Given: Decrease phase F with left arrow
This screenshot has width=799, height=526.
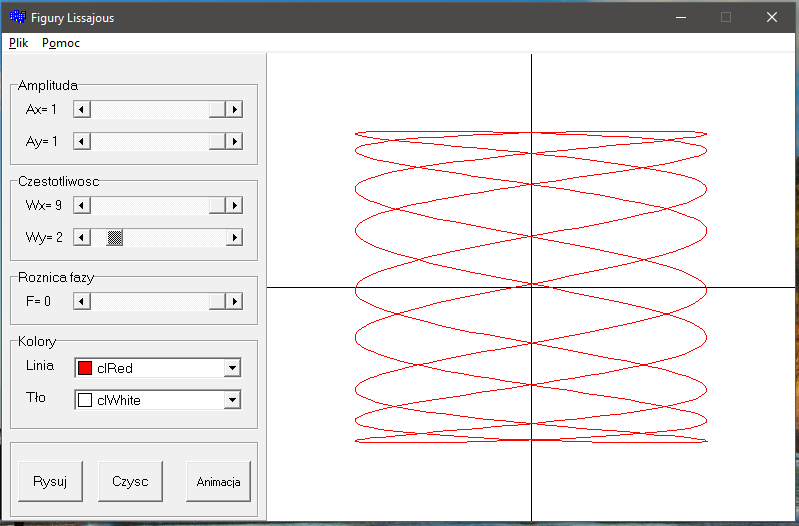Looking at the screenshot, I should coord(82,301).
